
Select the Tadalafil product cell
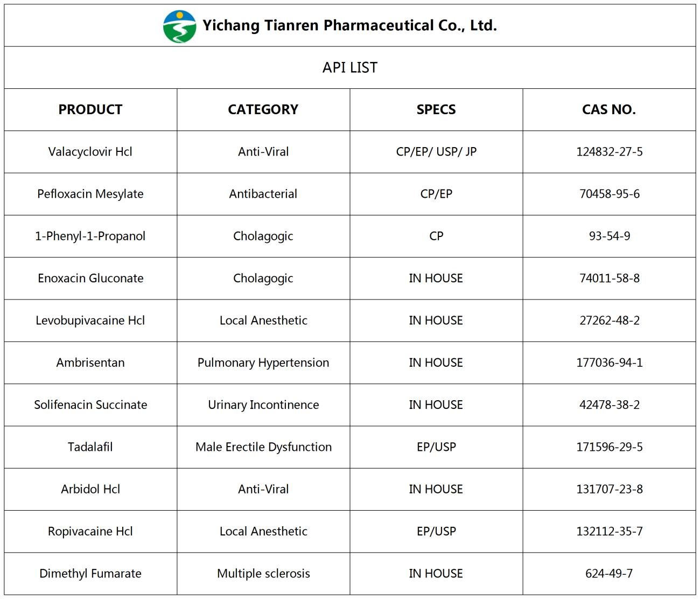90,447
